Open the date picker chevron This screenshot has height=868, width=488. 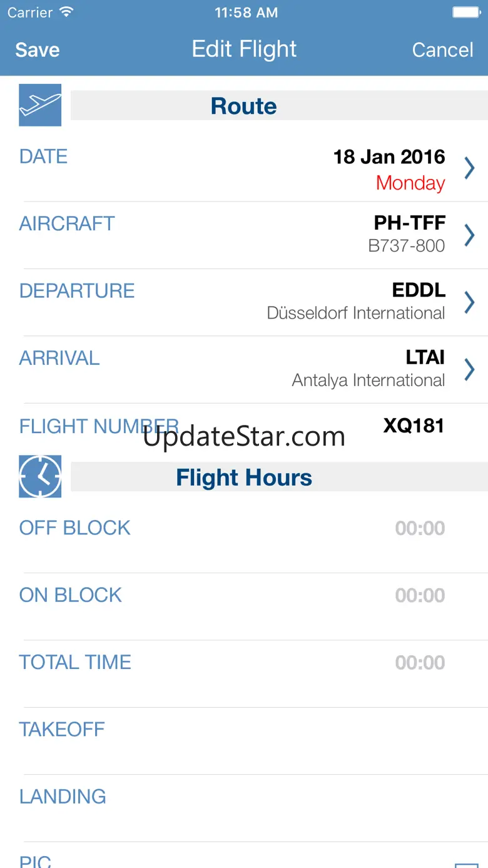469,168
